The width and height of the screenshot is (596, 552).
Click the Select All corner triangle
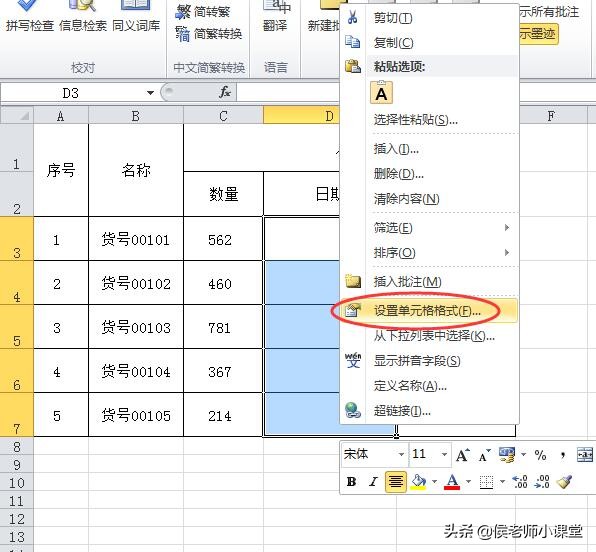coord(17,115)
